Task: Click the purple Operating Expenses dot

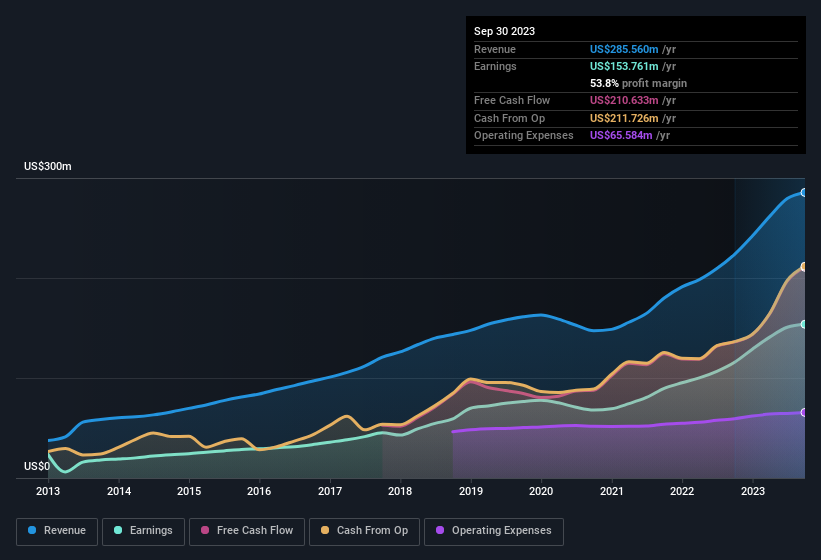Action: tap(440, 531)
